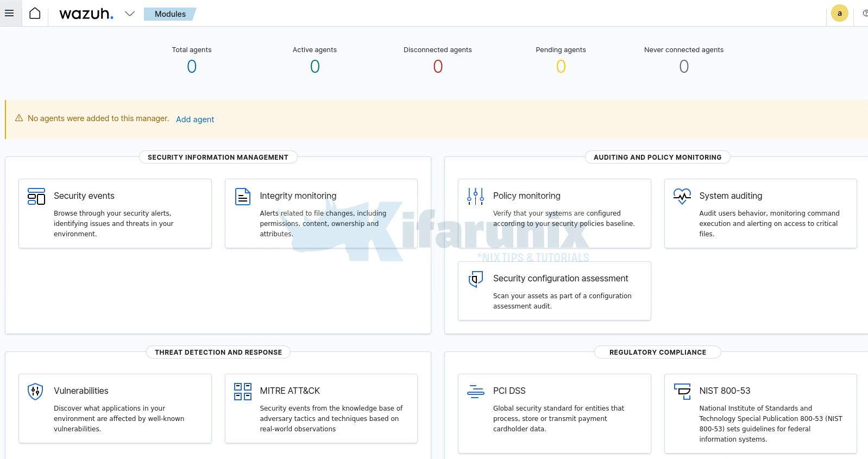This screenshot has height=459, width=868.
Task: Click the Active agents count
Action: click(x=315, y=66)
